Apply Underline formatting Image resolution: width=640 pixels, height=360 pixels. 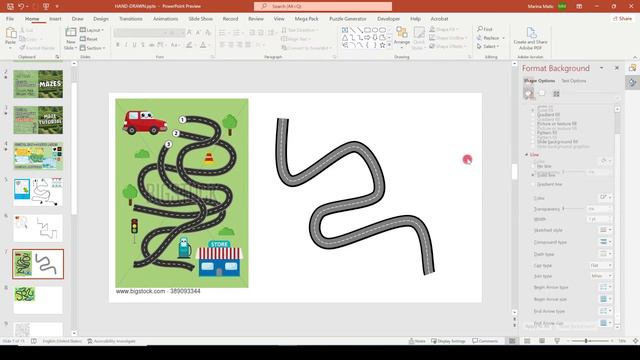(x=134, y=45)
